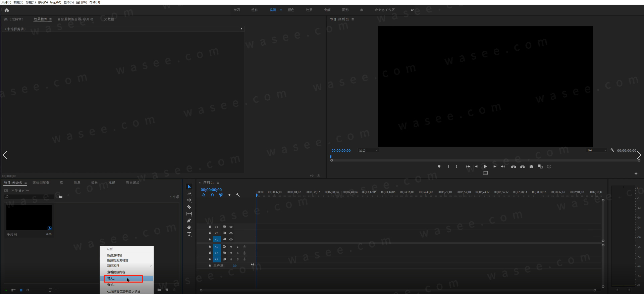The image size is (644, 294).
Task: Play the sequence in Program Monitor
Action: [485, 166]
